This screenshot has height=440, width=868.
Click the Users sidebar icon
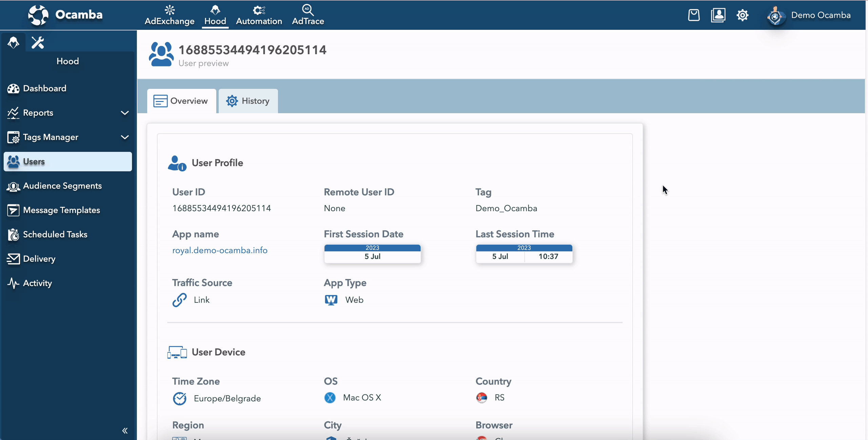tap(13, 161)
